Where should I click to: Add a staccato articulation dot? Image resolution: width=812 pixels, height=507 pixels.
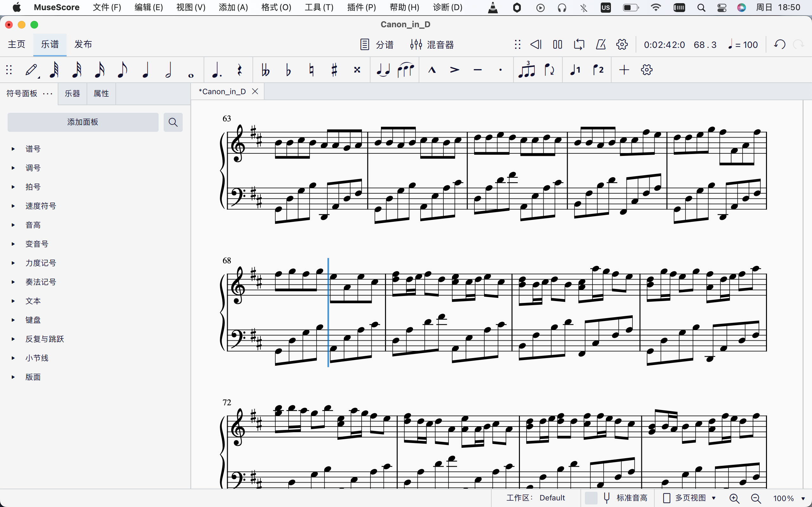coord(500,70)
